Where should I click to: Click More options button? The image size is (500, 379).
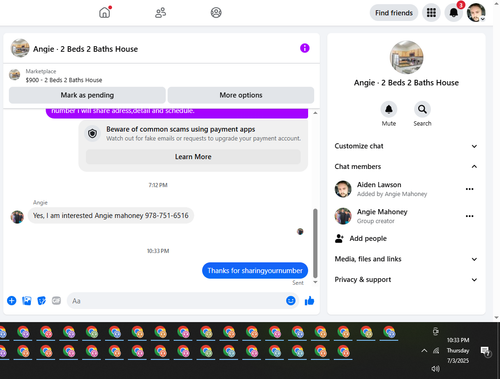click(x=241, y=95)
